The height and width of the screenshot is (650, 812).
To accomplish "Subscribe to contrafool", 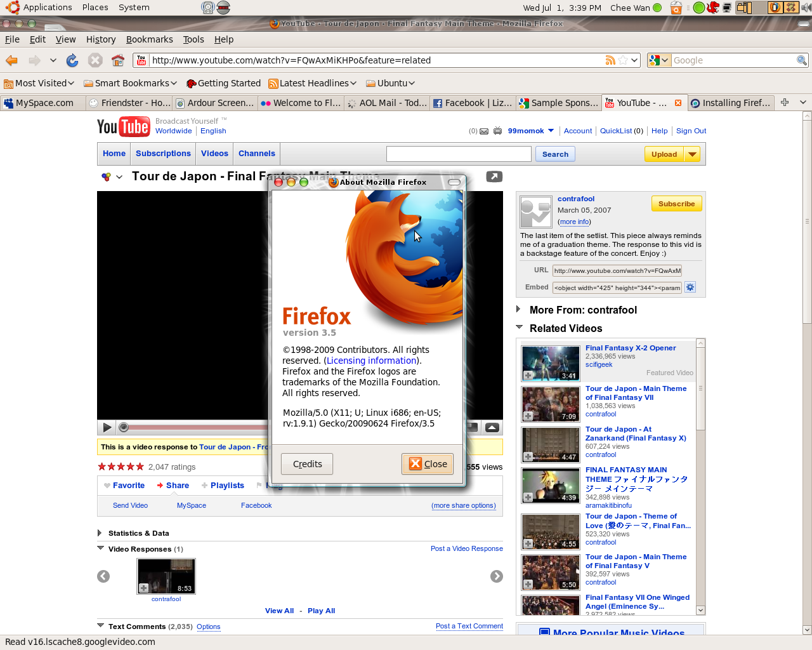I will coord(676,204).
